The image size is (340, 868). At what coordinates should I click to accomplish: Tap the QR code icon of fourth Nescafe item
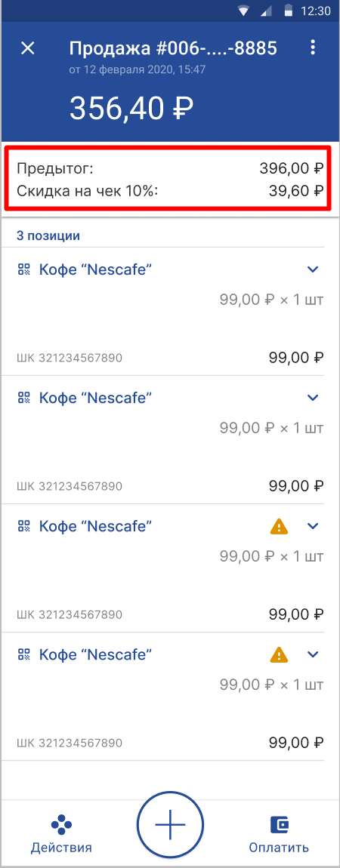(x=24, y=654)
